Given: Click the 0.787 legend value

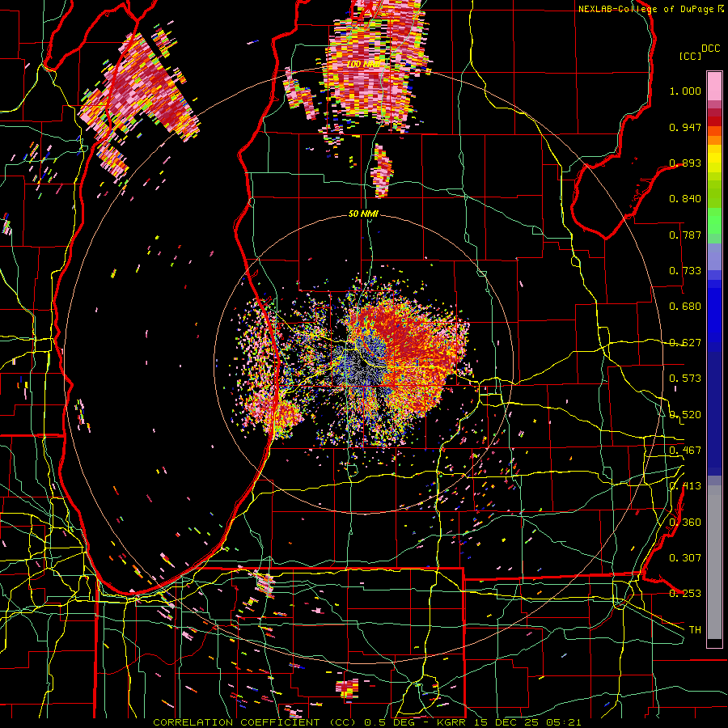Looking at the screenshot, I should (685, 235).
